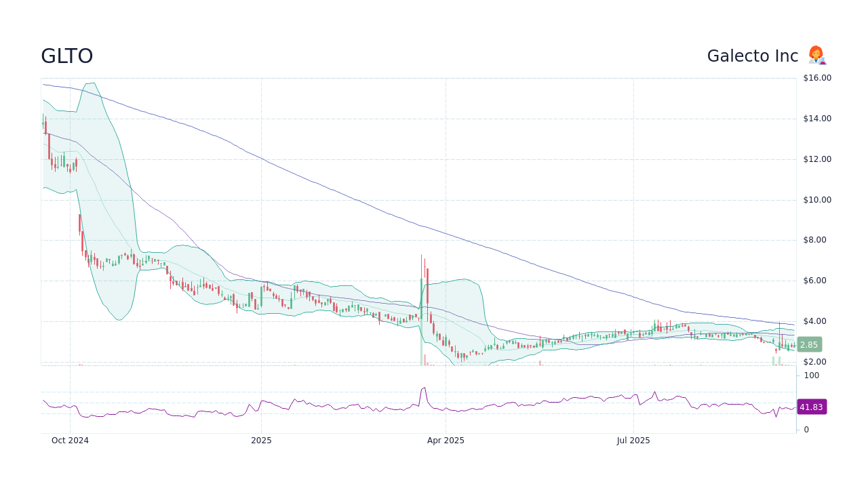Click the 0 label below the indicator panel
Image resolution: width=868 pixels, height=488 pixels.
(806, 429)
